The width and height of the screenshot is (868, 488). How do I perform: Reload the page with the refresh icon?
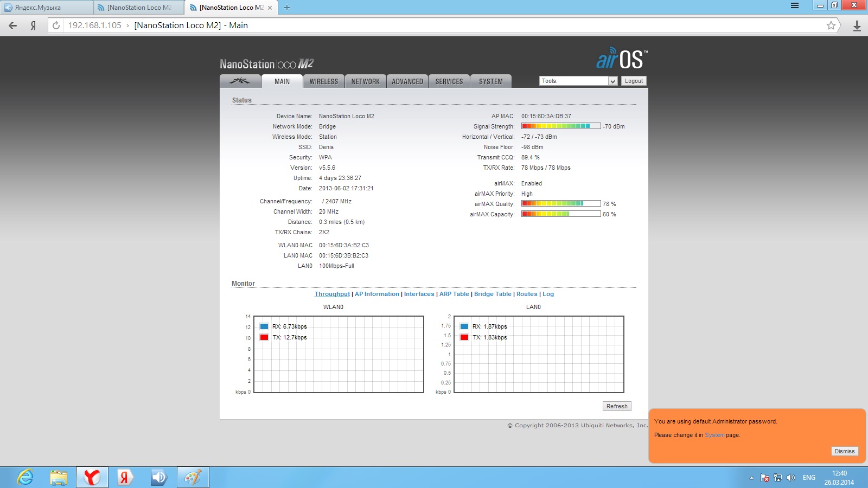pyautogui.click(x=56, y=25)
